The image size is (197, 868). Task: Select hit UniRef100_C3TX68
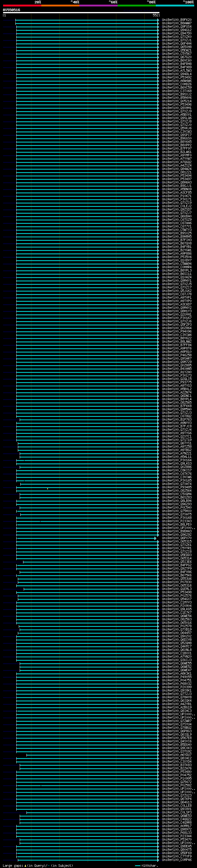click(x=176, y=91)
